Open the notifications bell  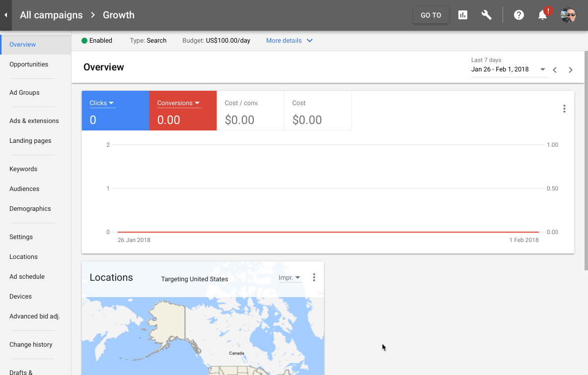543,15
